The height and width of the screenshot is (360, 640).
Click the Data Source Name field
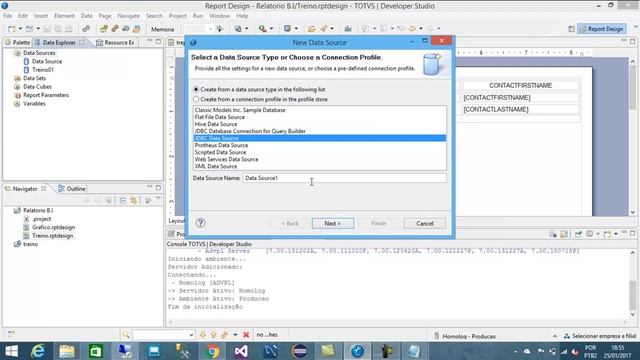coord(344,178)
